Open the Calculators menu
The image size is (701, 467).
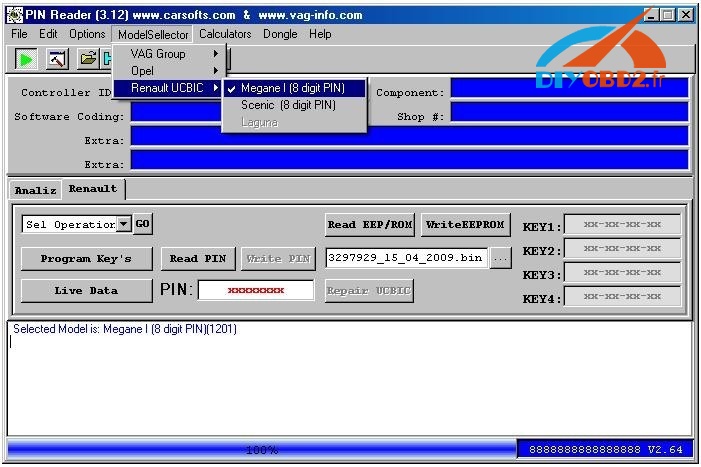(x=225, y=34)
